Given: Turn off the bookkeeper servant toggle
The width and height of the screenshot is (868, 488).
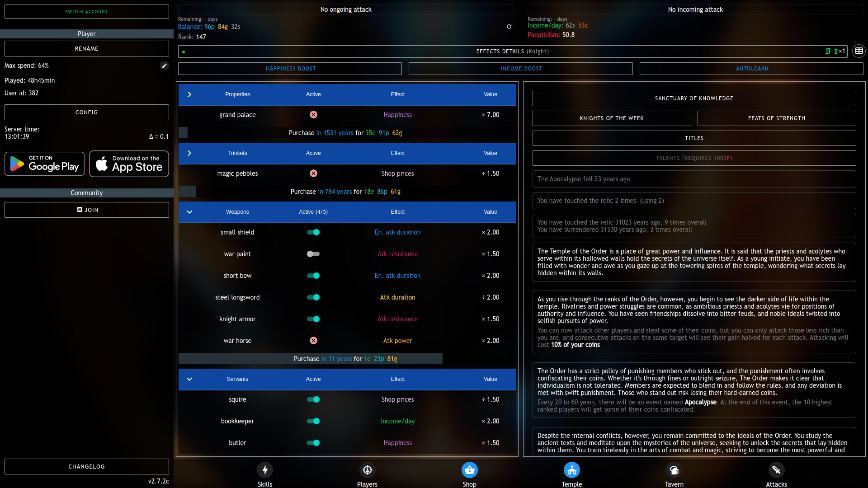Looking at the screenshot, I should [314, 421].
